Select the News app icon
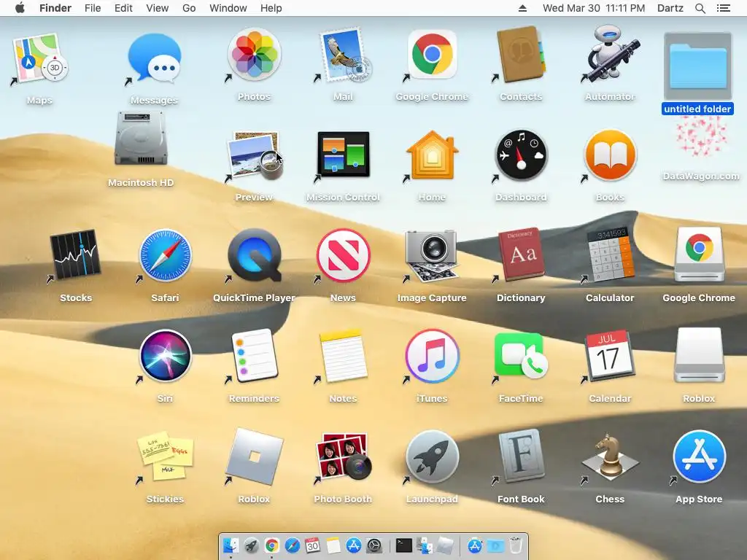The image size is (747, 560). [343, 255]
